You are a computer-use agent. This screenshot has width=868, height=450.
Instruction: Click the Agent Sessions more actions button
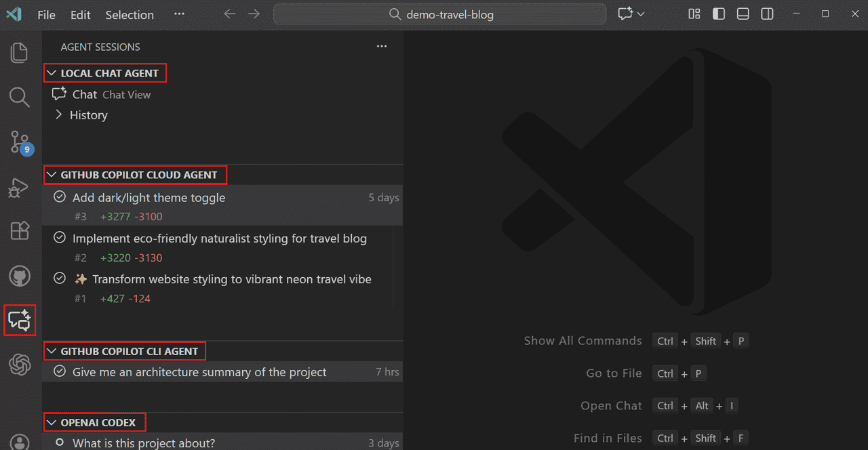pyautogui.click(x=381, y=46)
